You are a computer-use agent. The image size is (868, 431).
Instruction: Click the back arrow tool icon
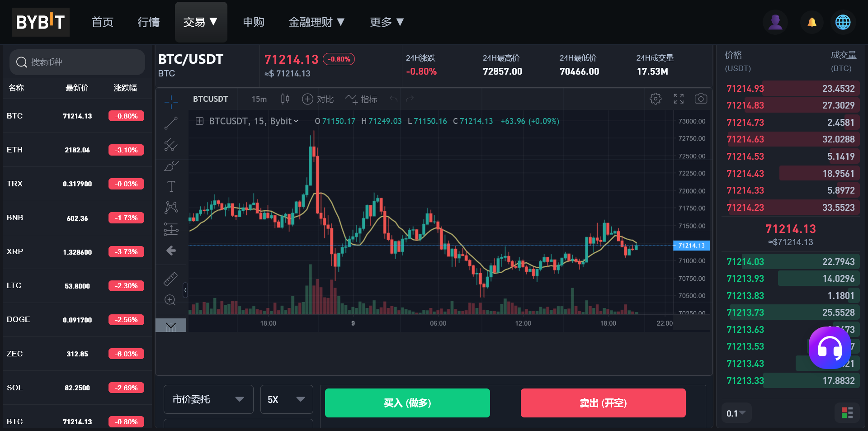coord(171,251)
